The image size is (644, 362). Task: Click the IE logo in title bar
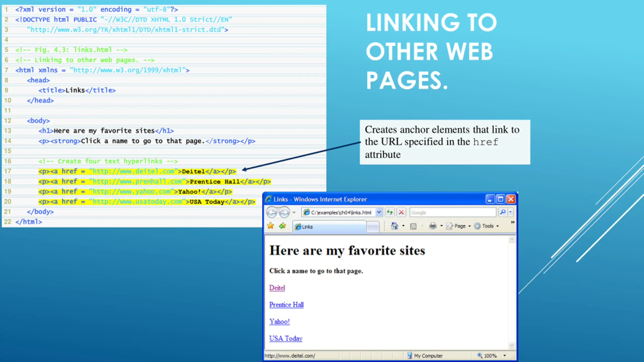269,199
